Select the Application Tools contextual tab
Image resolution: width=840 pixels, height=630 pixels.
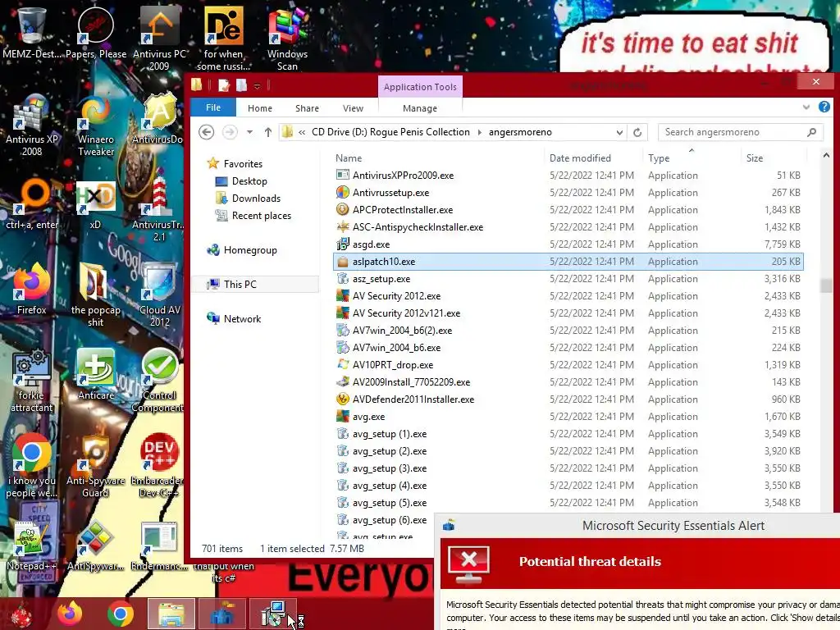tap(420, 87)
